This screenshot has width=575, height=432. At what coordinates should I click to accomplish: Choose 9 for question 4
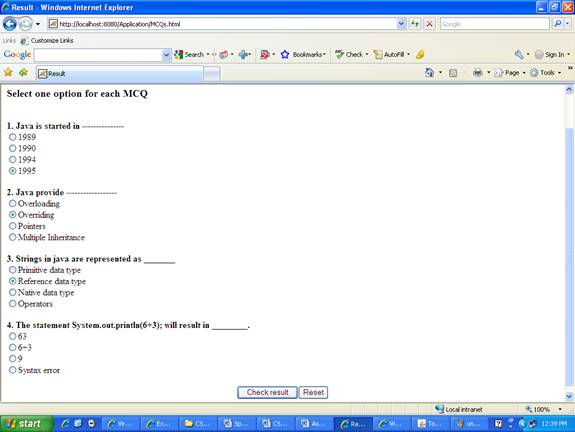coord(12,359)
